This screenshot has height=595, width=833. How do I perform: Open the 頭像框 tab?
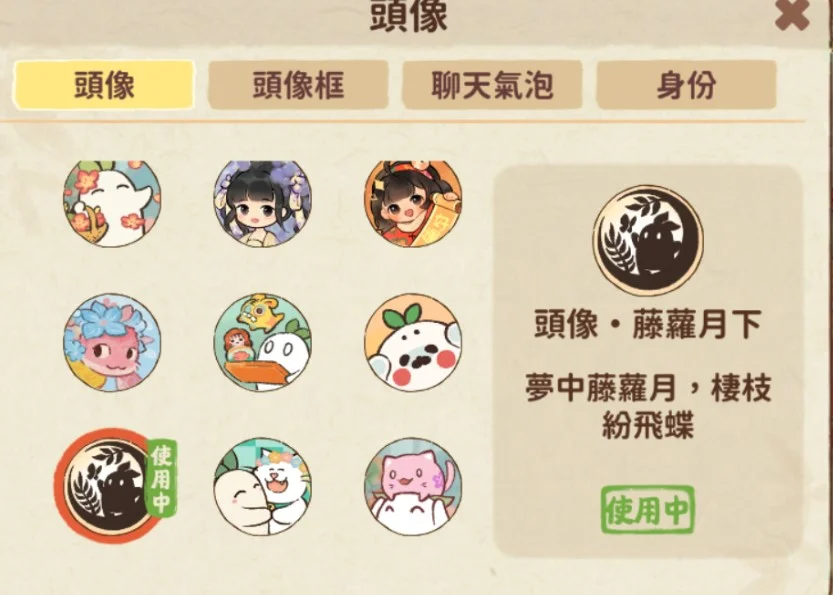(298, 85)
